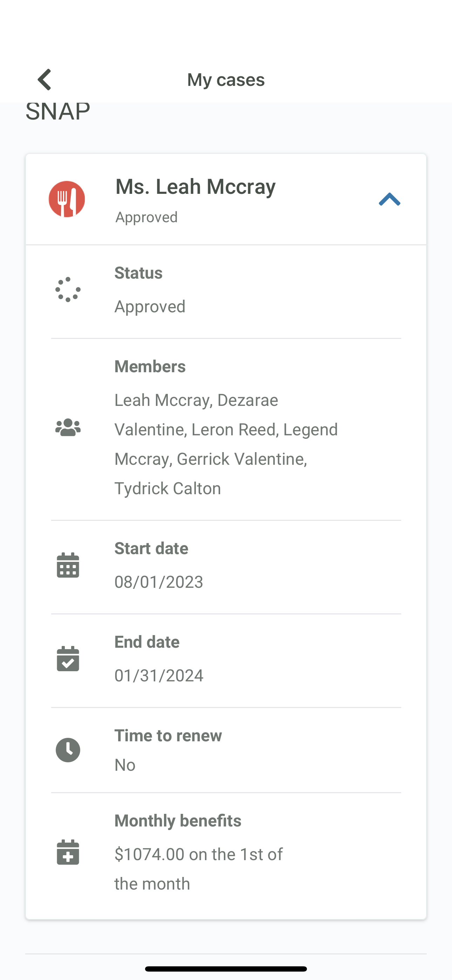Screen dimensions: 452x980
Task: Tap the Approved subtitle under case name
Action: click(146, 217)
